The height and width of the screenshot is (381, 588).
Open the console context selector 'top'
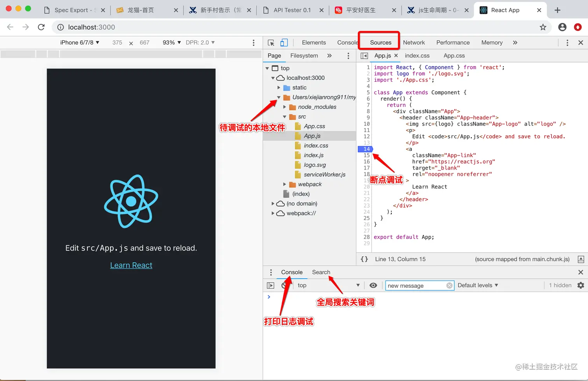click(x=329, y=285)
